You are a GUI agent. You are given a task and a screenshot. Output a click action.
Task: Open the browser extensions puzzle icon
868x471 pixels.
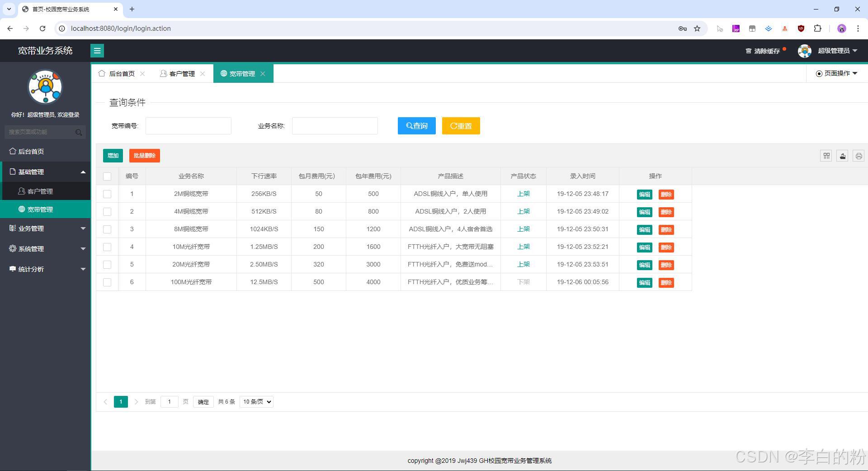coord(817,29)
